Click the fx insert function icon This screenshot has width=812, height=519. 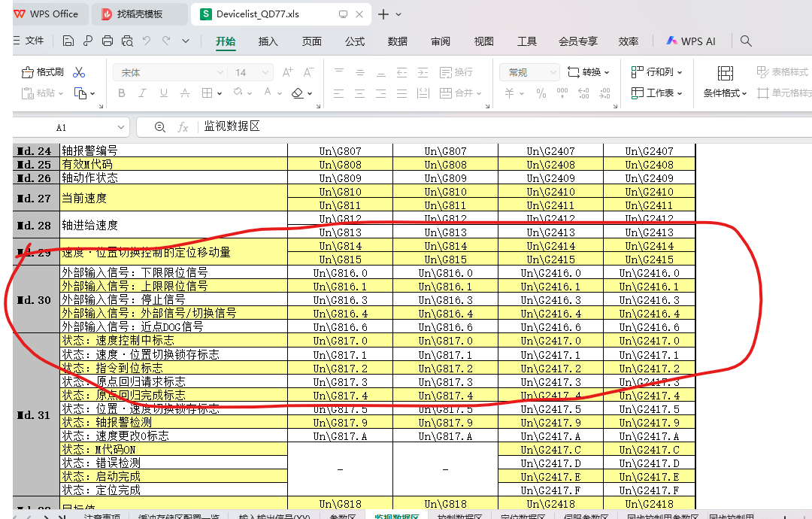(x=183, y=127)
